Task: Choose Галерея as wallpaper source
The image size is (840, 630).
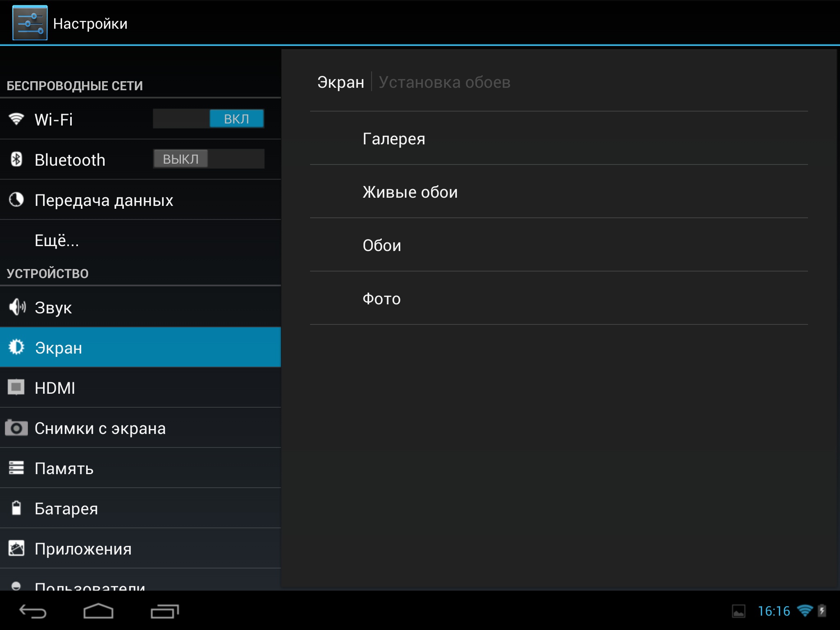Action: [394, 139]
